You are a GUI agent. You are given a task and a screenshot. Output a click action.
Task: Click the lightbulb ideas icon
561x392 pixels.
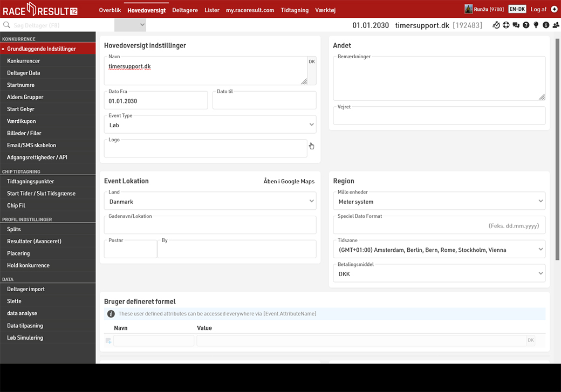pos(536,25)
